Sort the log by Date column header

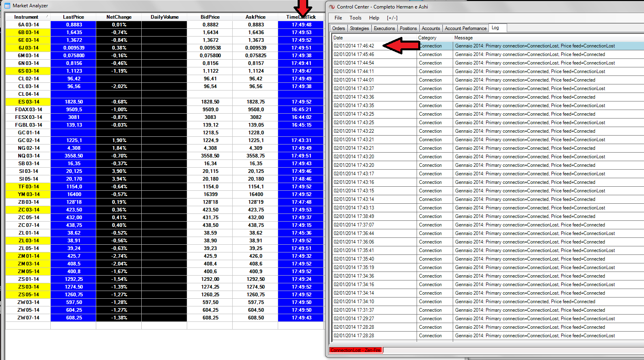374,38
